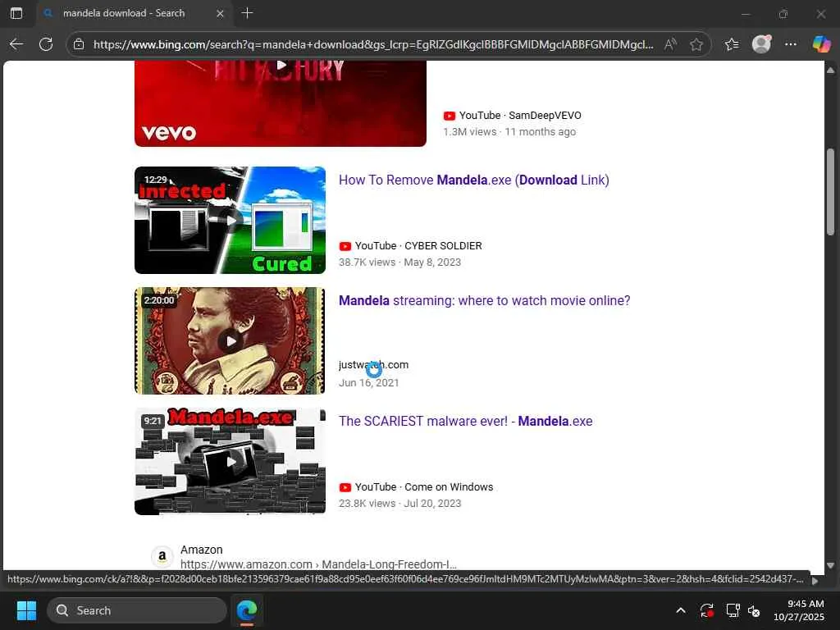
Task: Click the page scroll down arrow
Action: coord(830,564)
